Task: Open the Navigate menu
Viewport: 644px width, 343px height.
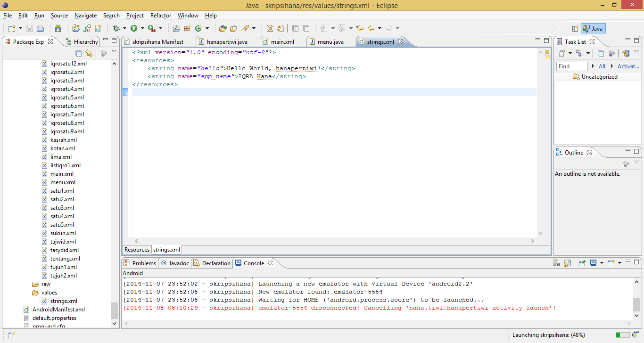Action: tap(85, 16)
